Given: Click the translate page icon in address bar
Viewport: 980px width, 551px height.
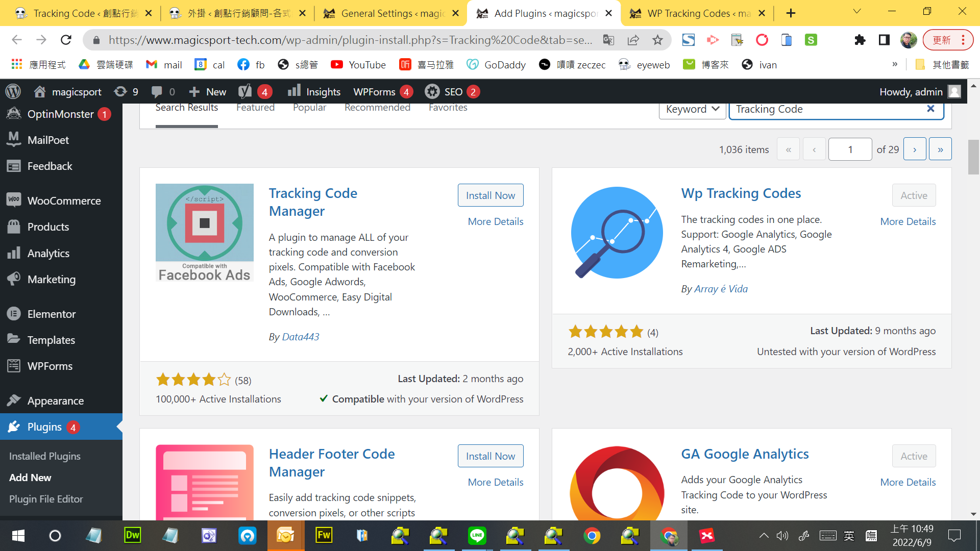Looking at the screenshot, I should coord(608,40).
